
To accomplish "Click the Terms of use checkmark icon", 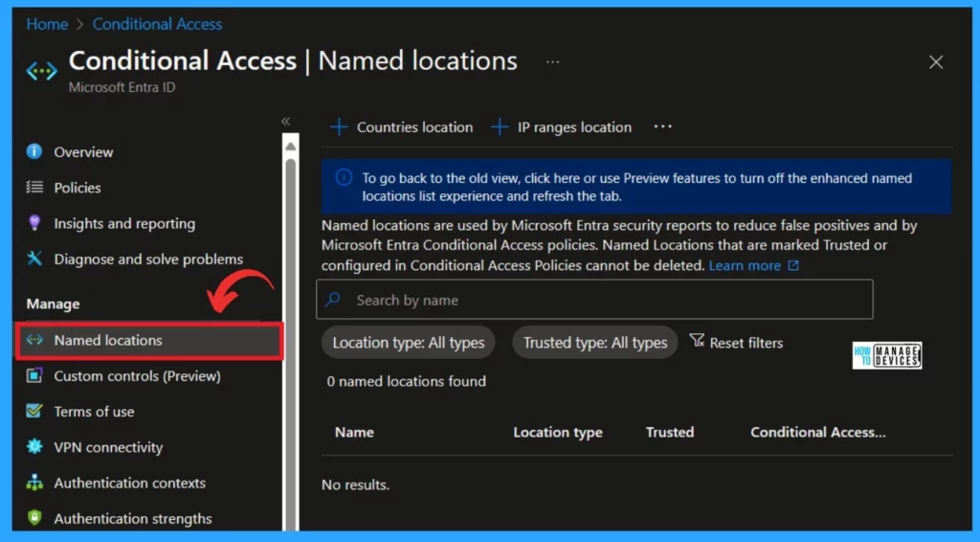I will [34, 411].
